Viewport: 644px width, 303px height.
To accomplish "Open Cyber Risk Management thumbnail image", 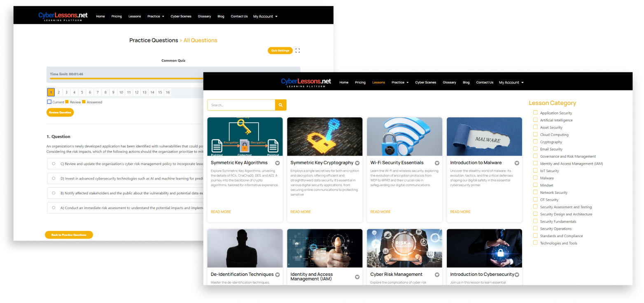I will pyautogui.click(x=404, y=248).
